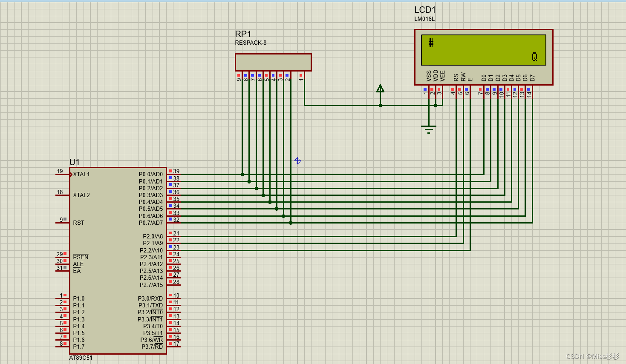626x364 pixels.
Task: Click the P2.5/A13 pin label
Action: pyautogui.click(x=151, y=271)
